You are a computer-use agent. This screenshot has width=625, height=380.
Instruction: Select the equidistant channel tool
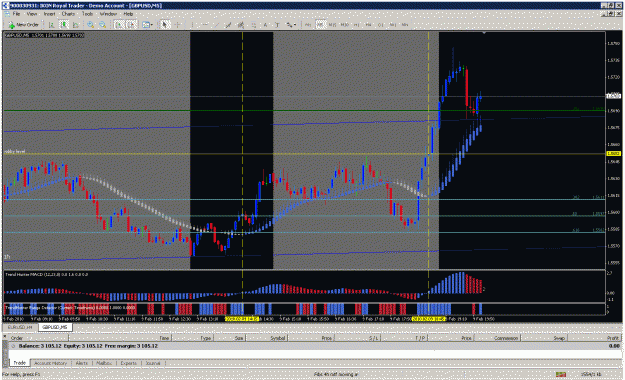228,25
